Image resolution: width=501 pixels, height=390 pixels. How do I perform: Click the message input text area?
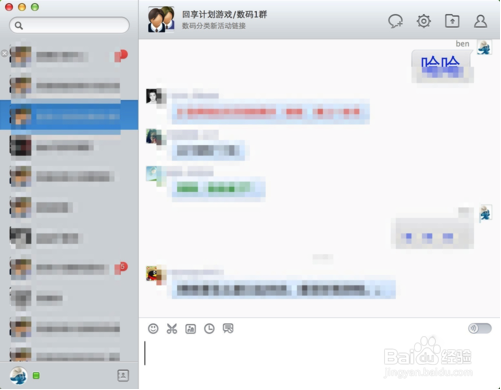click(320, 362)
